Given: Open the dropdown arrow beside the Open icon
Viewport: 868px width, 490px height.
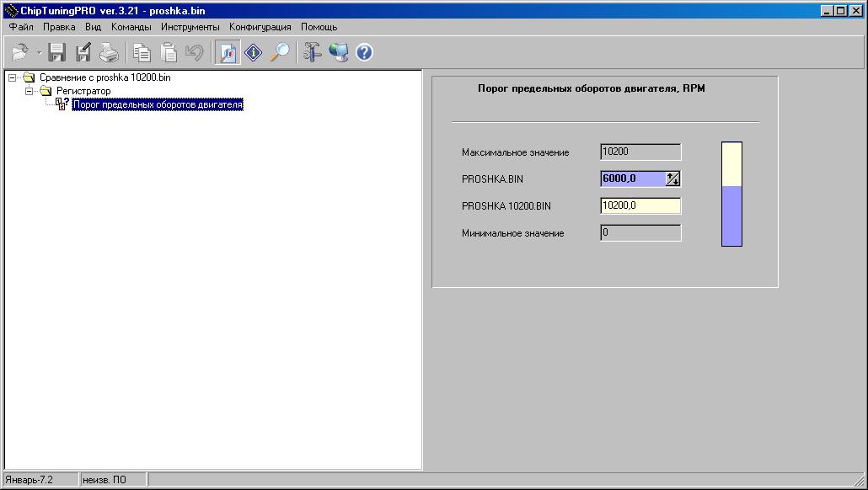Looking at the screenshot, I should click(39, 53).
